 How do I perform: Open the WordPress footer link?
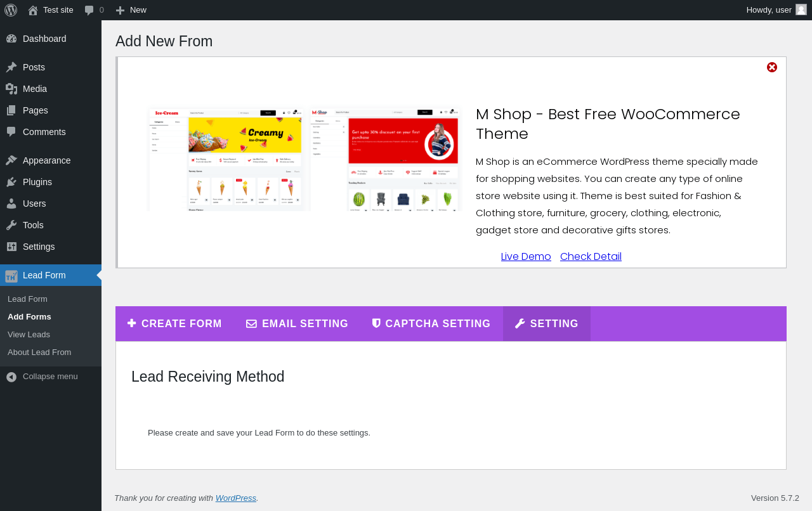coord(236,498)
